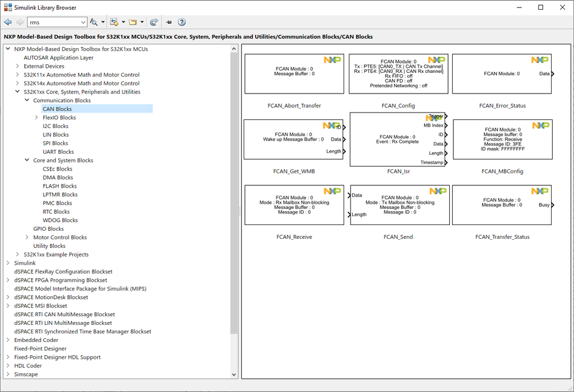
Task: Select Fixed-Point Designer in the tree
Action: pos(40,348)
